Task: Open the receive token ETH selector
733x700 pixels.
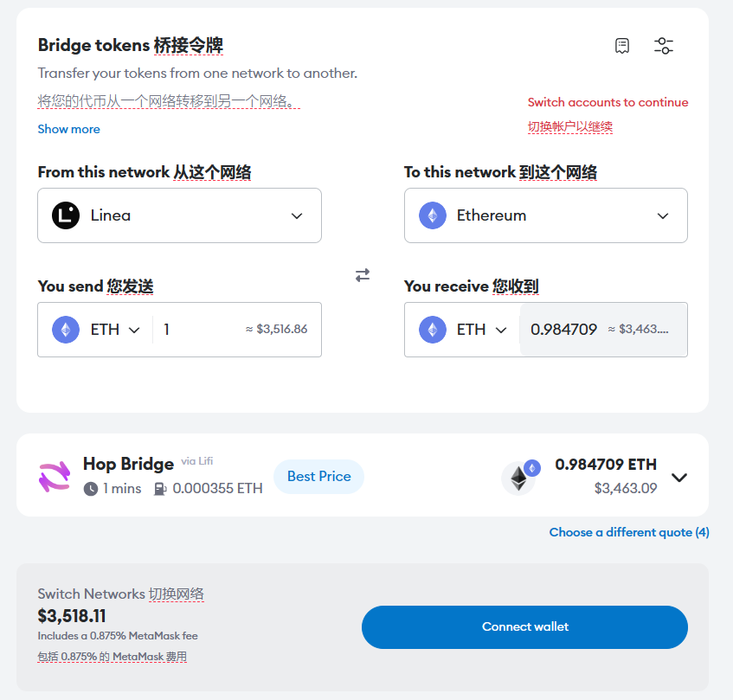Action: click(463, 330)
